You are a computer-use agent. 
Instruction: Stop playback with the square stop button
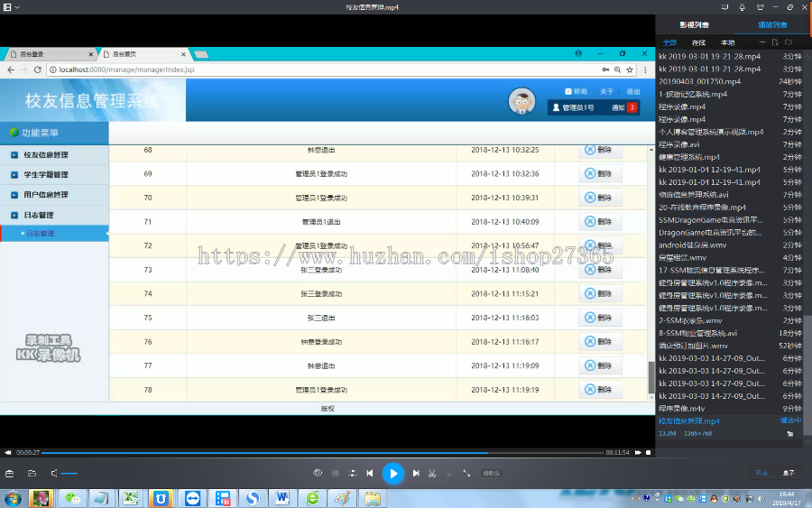coord(648,453)
